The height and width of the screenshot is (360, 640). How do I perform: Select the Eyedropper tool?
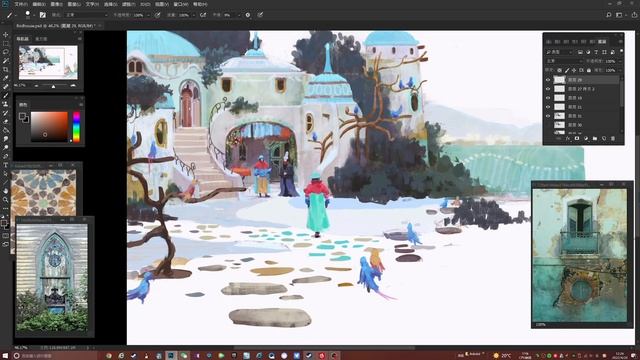pos(6,78)
